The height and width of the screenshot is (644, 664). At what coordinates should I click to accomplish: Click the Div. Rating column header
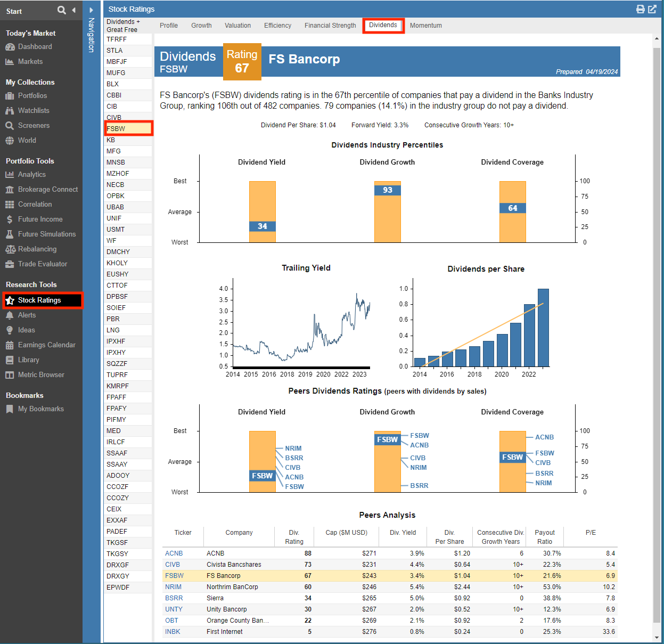pos(294,537)
